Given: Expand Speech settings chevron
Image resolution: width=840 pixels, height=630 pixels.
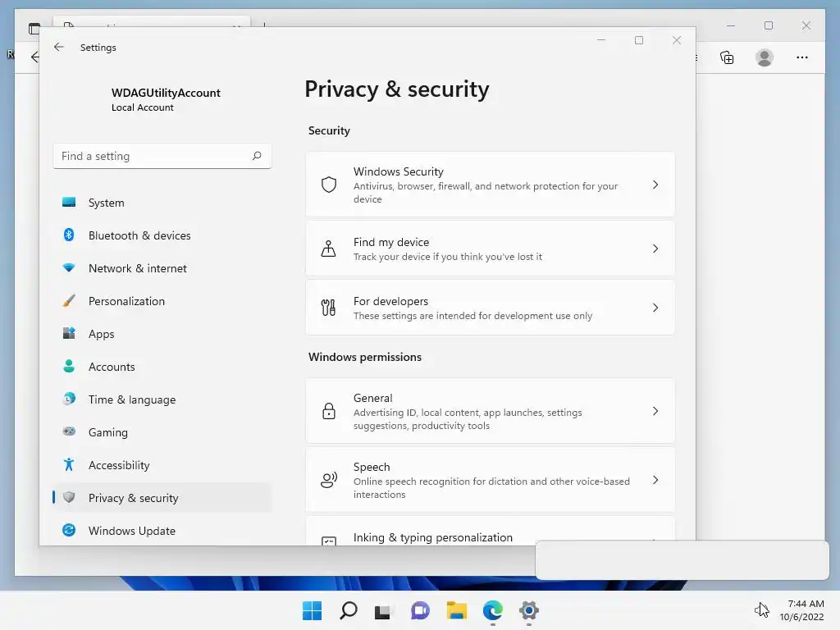Looking at the screenshot, I should coord(655,480).
